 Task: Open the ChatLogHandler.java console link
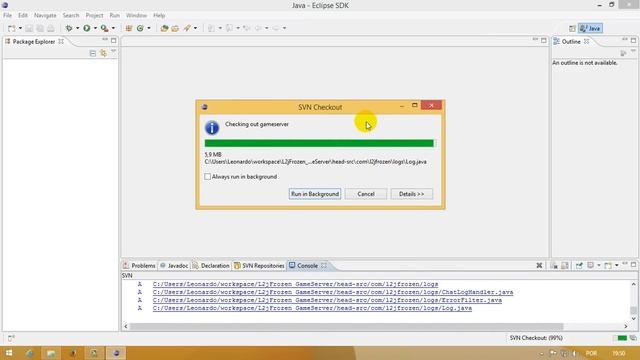tap(333, 292)
